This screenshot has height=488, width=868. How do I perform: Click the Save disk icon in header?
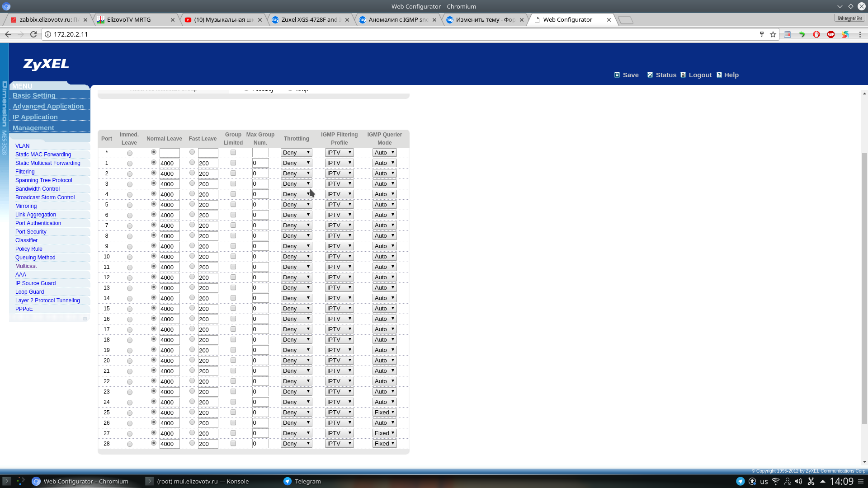coord(617,75)
